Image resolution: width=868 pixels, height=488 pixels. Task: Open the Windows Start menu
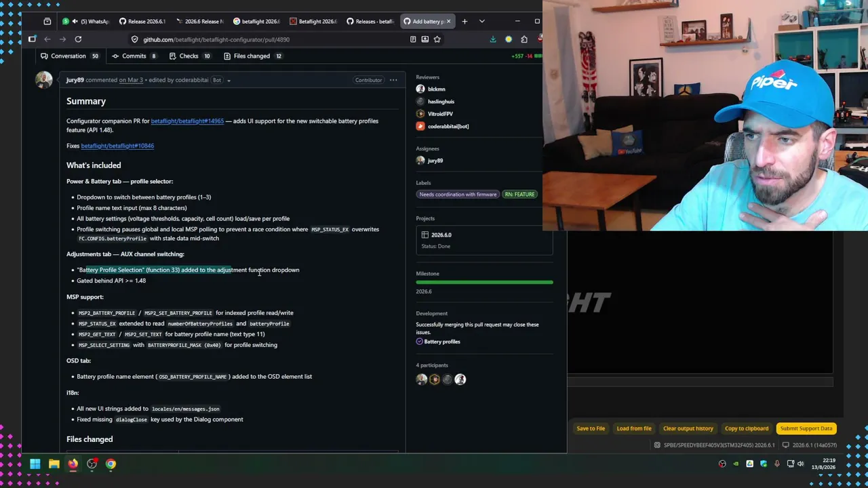pyautogui.click(x=35, y=464)
